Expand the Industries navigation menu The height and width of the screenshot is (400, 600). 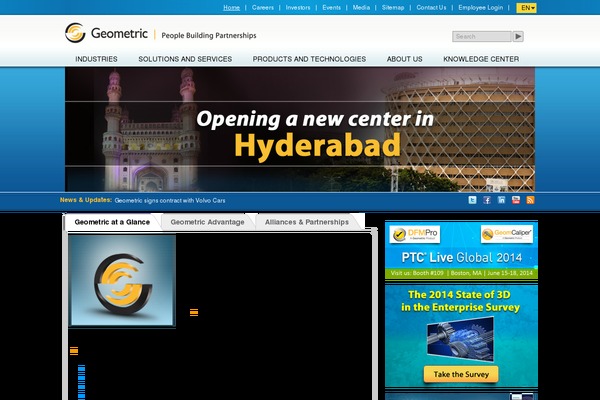pos(96,59)
